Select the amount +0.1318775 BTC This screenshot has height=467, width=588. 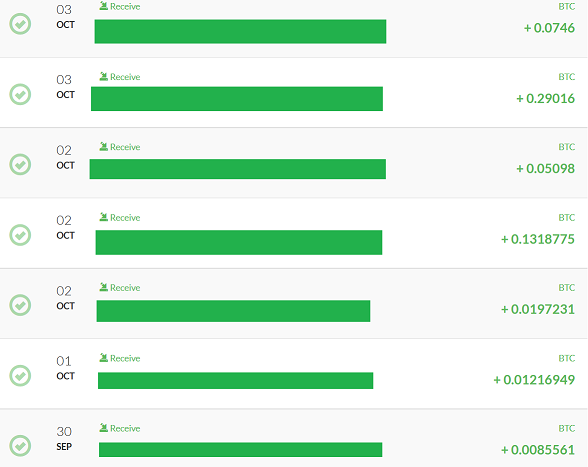pyautogui.click(x=538, y=239)
